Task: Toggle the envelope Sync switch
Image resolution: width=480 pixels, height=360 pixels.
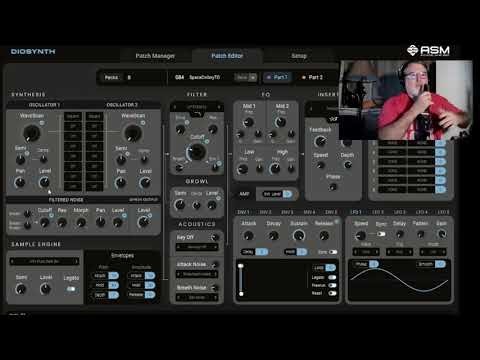Action: tap(333, 252)
